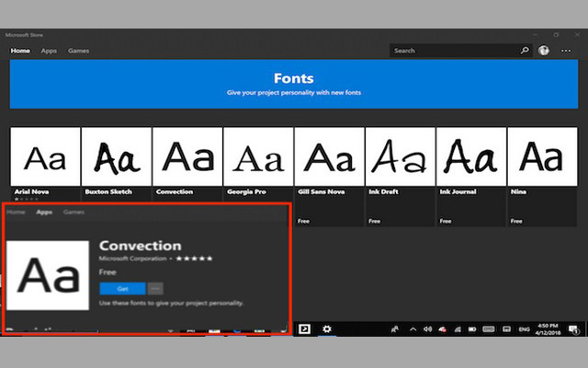The height and width of the screenshot is (368, 588).
Task: Select Home tab in Convection inset
Action: 16,213
